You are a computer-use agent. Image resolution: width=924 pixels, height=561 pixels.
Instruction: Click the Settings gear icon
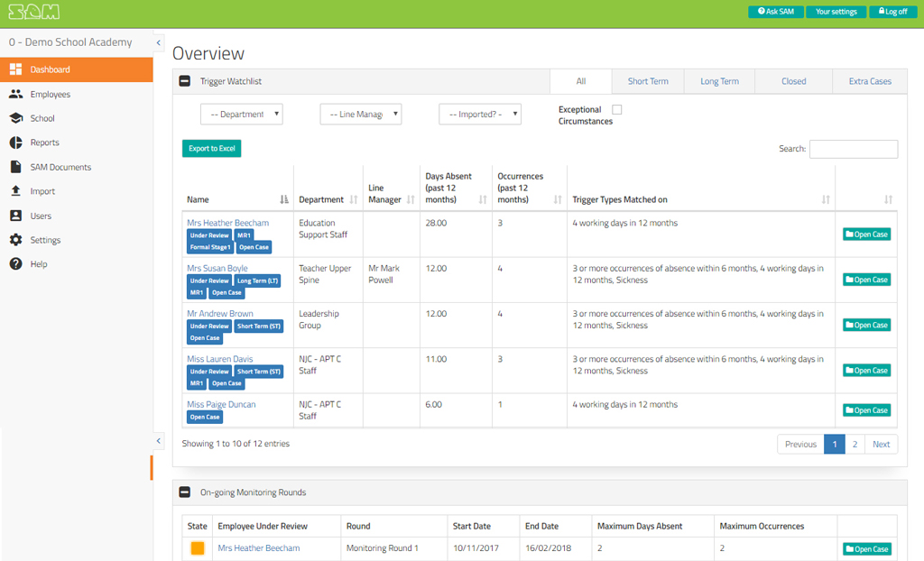(x=16, y=240)
